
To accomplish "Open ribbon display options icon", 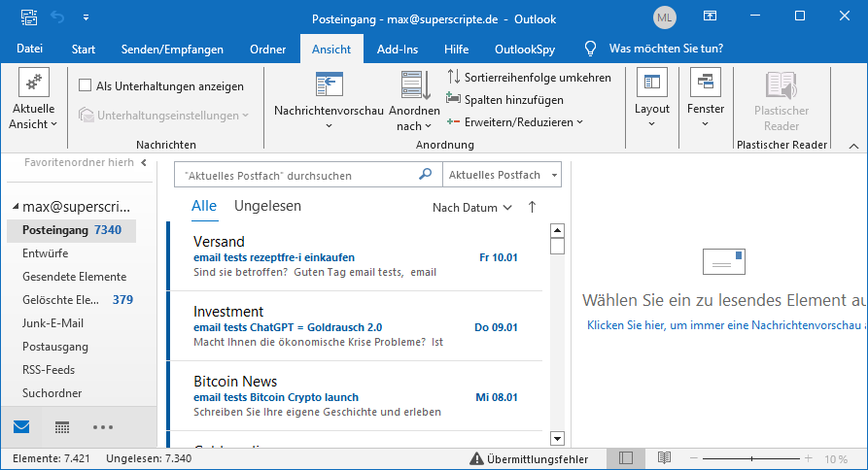I will point(710,17).
